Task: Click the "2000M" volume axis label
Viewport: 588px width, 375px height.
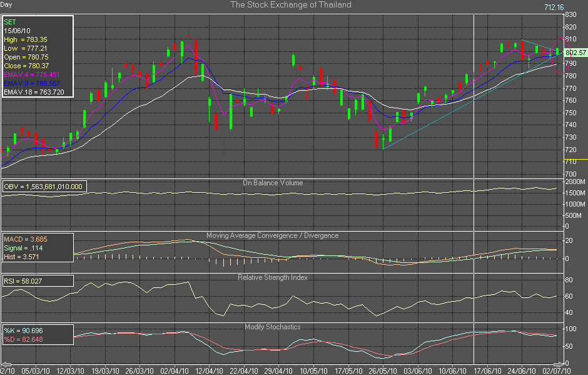Action: 575,182
